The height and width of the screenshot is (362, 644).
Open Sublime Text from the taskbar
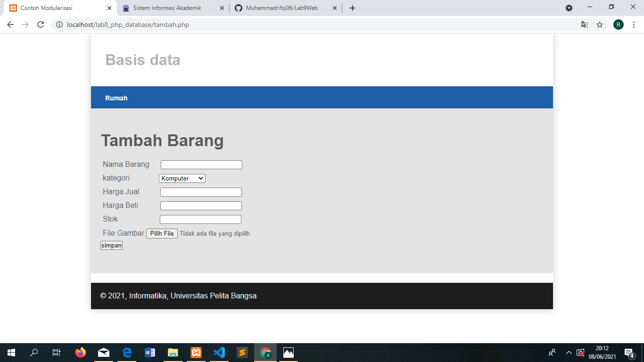(242, 352)
